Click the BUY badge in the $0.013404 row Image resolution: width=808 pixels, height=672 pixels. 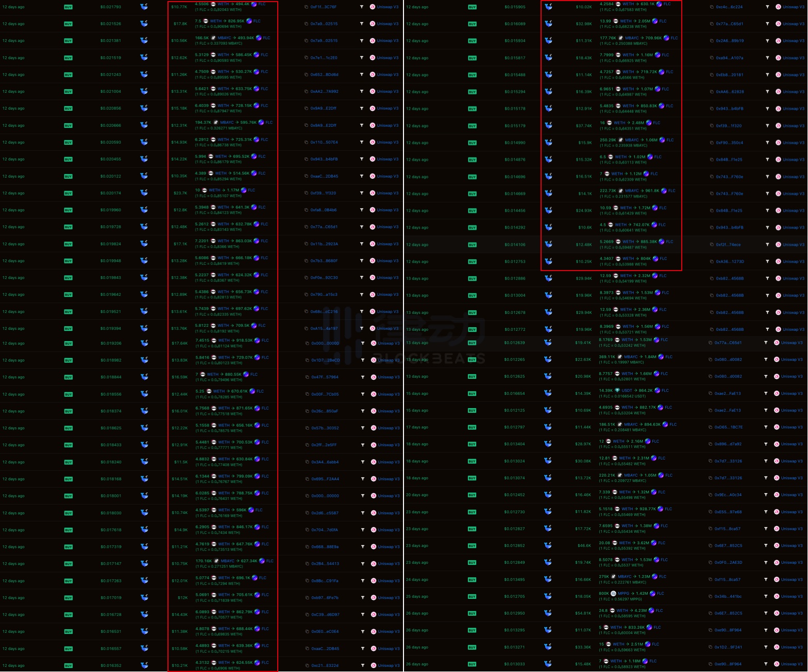click(x=472, y=444)
